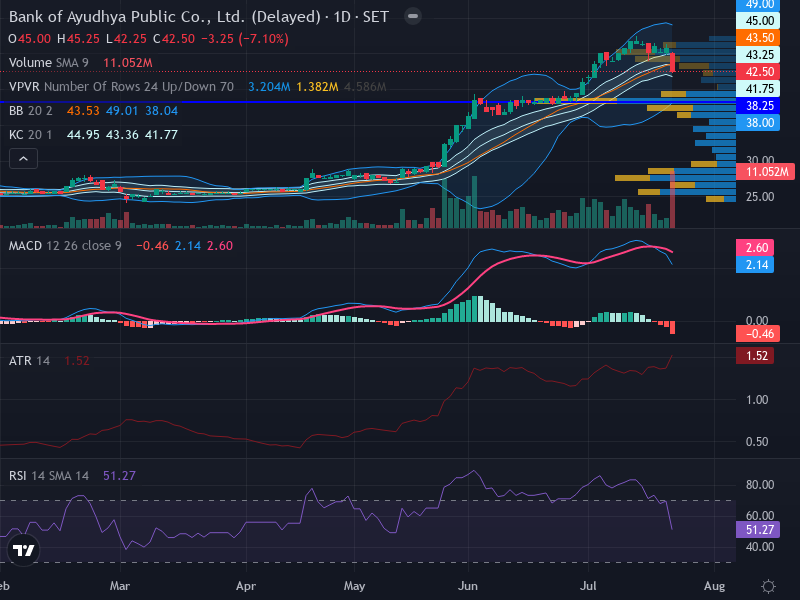800x600 pixels.
Task: Select the MACD 12 26 close 9 legend
Action: pos(65,246)
